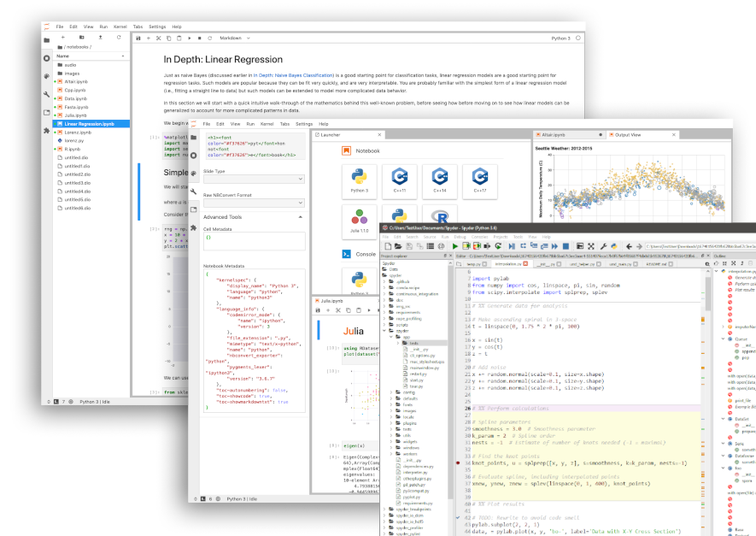
Task: Toggle the running kernels sidebar panel
Action: pyautogui.click(x=45, y=56)
